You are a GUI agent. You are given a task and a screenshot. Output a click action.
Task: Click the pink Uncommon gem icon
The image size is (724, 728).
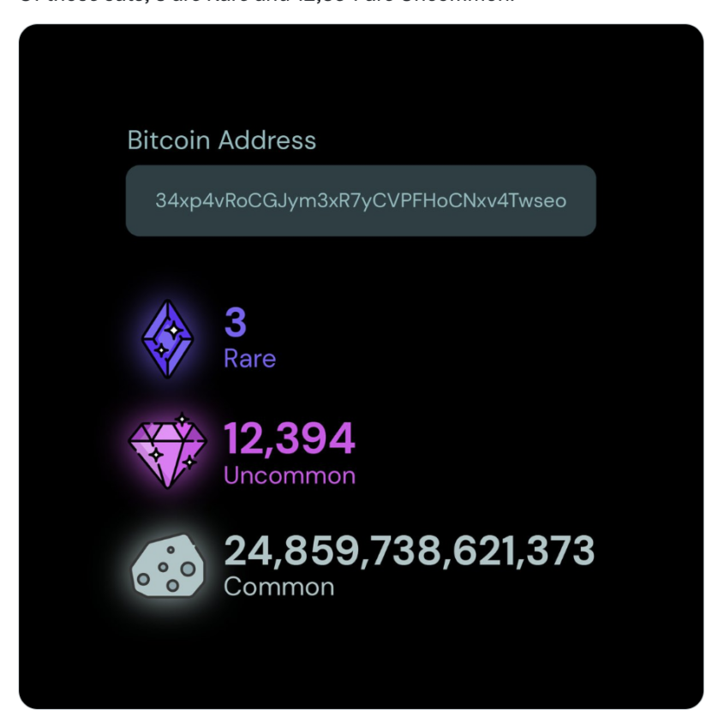168,451
